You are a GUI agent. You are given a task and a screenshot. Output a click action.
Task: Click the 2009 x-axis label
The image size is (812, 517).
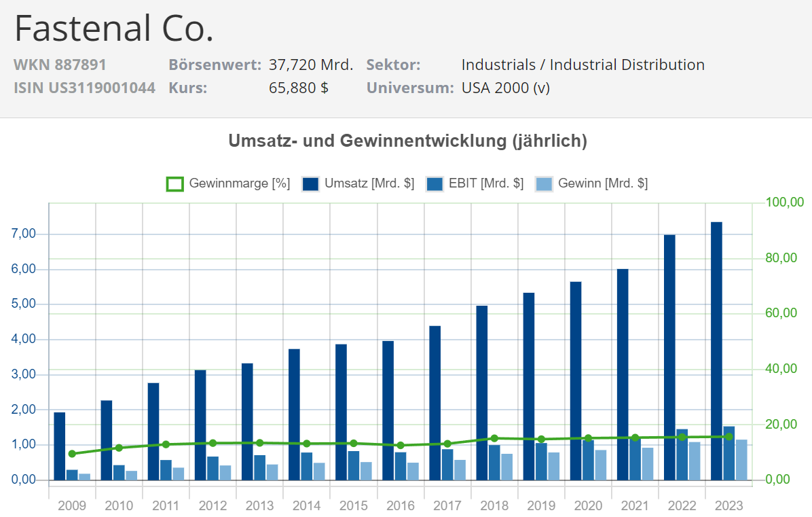click(x=72, y=505)
